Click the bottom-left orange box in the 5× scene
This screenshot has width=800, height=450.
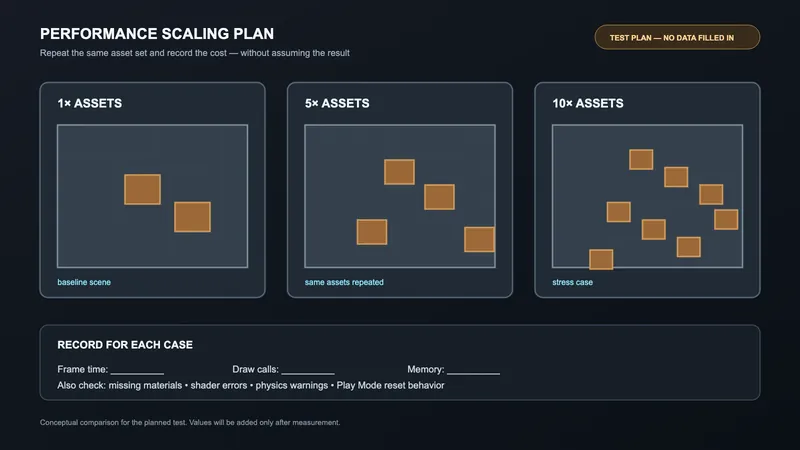click(x=372, y=232)
